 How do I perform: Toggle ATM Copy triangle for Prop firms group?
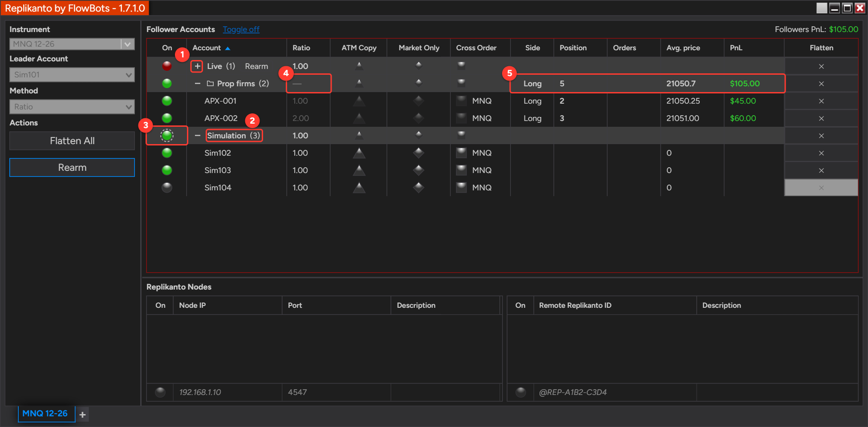pos(359,83)
